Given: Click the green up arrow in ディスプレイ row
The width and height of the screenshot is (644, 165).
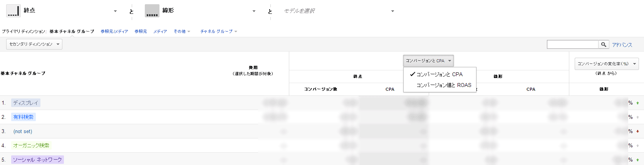Looking at the screenshot, I should coord(638,103).
